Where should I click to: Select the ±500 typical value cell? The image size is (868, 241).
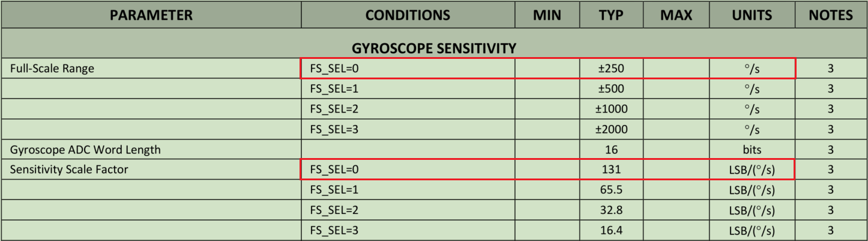611,89
